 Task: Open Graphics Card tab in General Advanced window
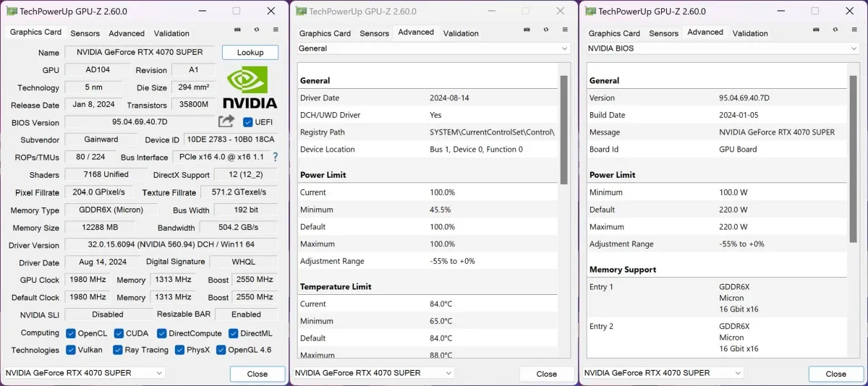tap(325, 33)
